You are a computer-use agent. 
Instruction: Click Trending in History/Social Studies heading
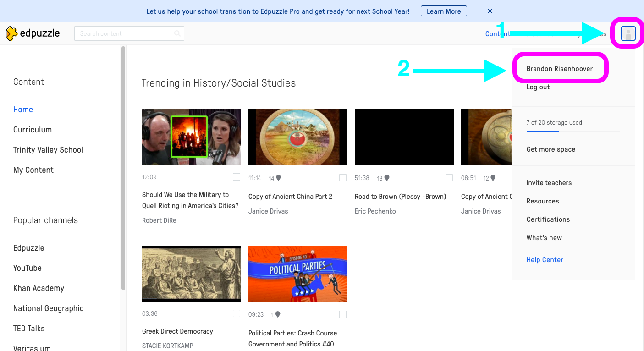click(219, 83)
